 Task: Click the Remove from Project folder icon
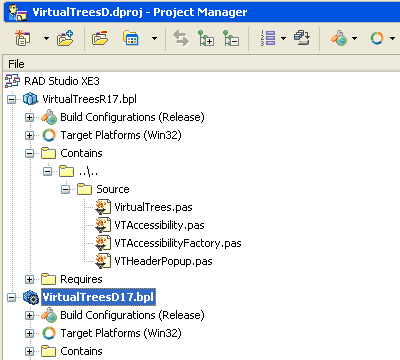point(100,38)
